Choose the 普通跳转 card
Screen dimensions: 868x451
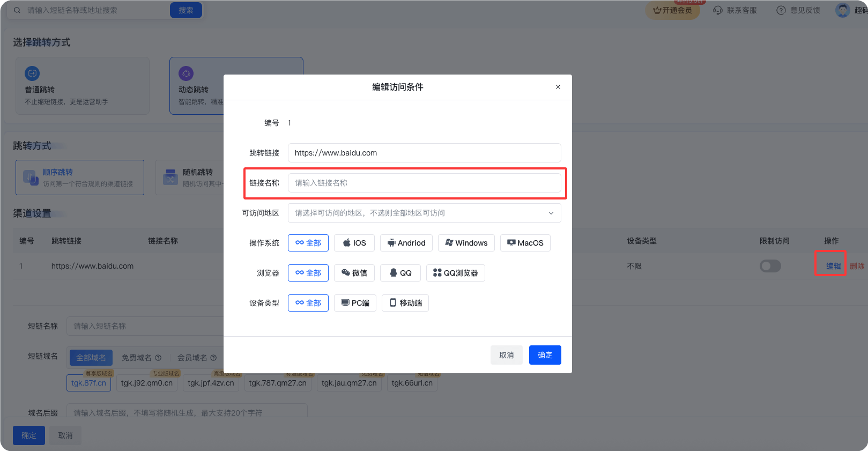click(83, 86)
